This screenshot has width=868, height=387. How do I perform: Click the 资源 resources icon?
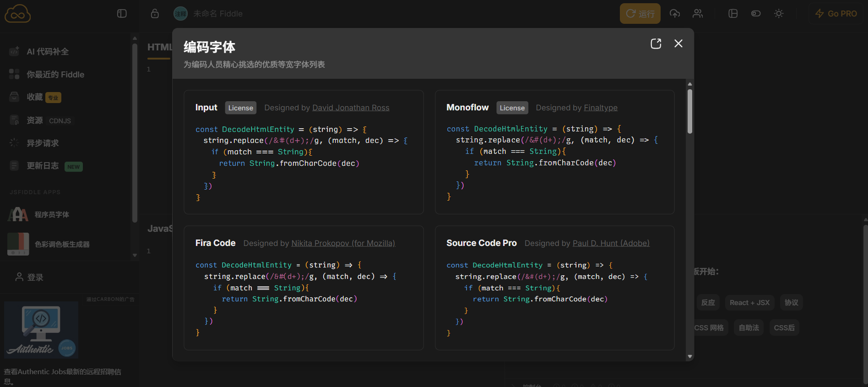pyautogui.click(x=14, y=120)
